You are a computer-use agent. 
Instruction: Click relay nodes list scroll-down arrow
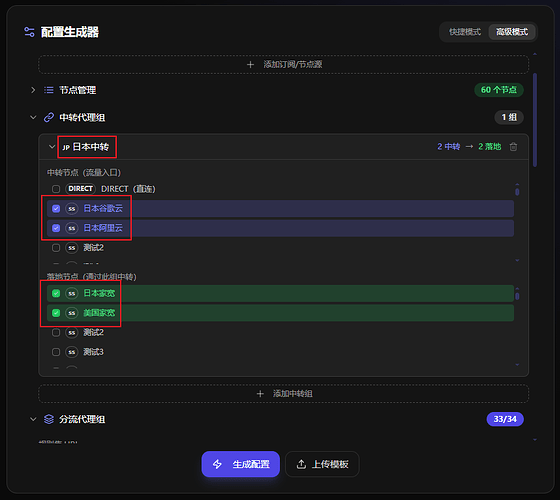tap(517, 260)
